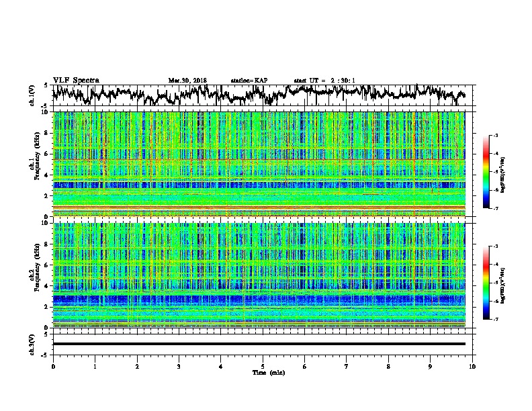Click the "6" kHz tick of ch.1 spectrogram

(x=47, y=154)
